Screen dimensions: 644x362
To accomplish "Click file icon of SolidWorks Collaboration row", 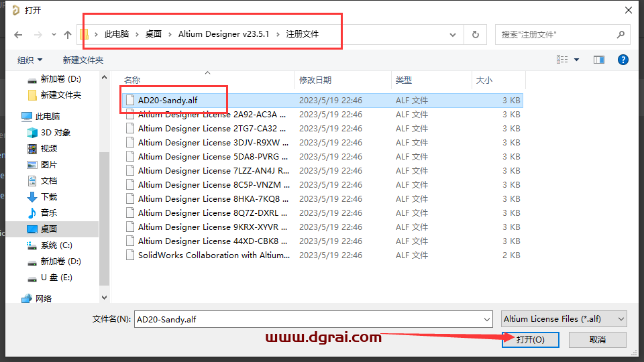I will (x=130, y=255).
